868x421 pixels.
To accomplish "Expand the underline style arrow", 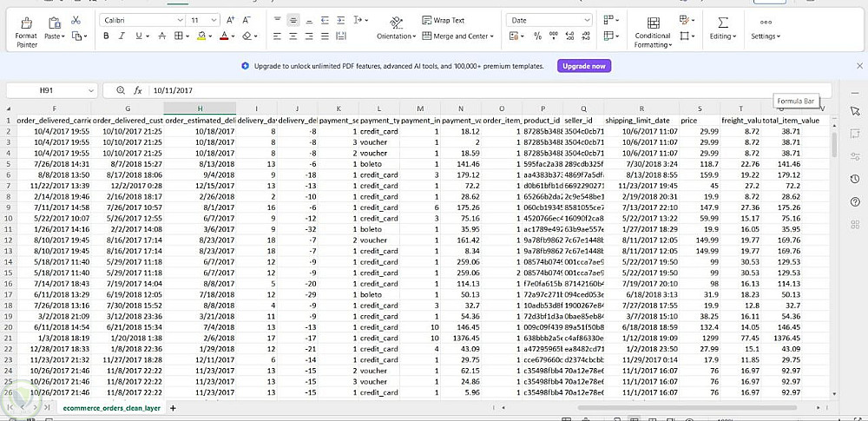I will [147, 36].
